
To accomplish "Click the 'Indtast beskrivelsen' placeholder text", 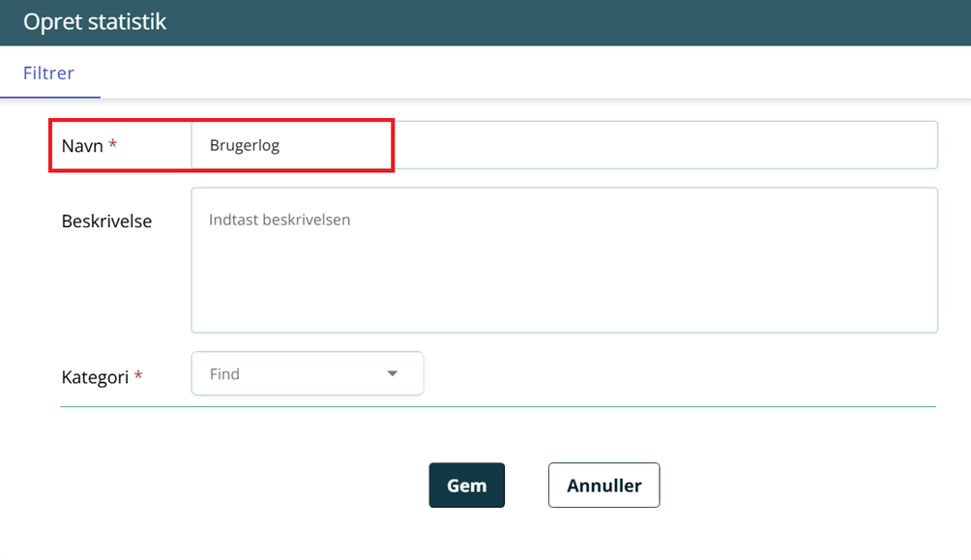I will click(x=280, y=221).
